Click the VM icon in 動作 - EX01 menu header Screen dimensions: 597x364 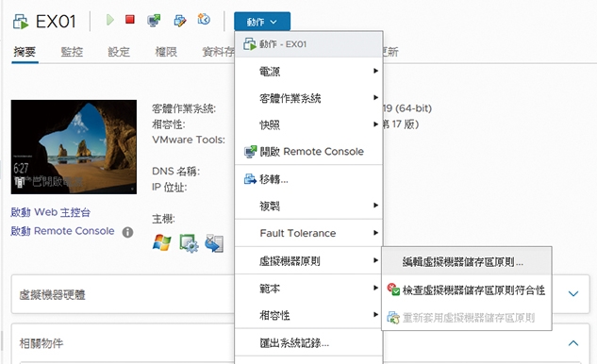pos(249,44)
